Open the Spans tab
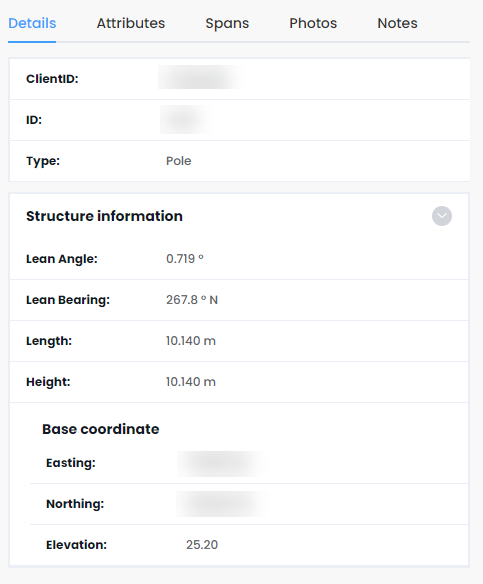 [227, 23]
